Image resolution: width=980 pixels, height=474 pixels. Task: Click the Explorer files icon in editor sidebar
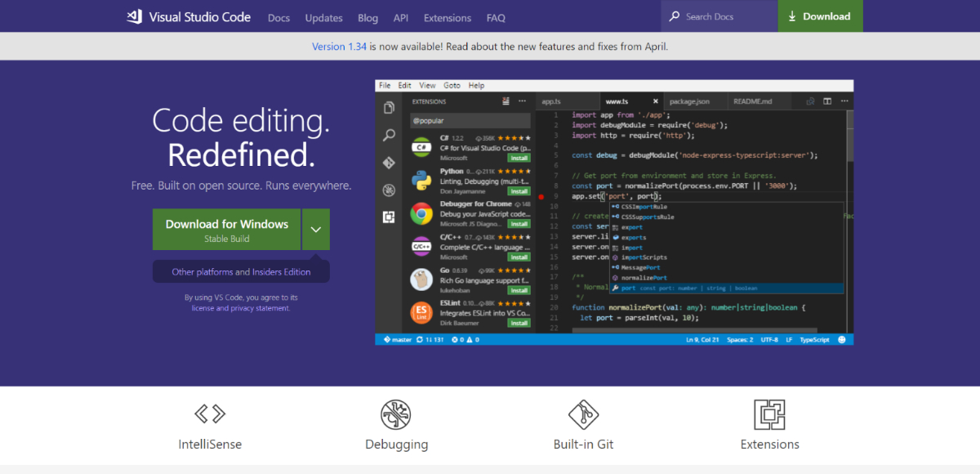coord(390,108)
